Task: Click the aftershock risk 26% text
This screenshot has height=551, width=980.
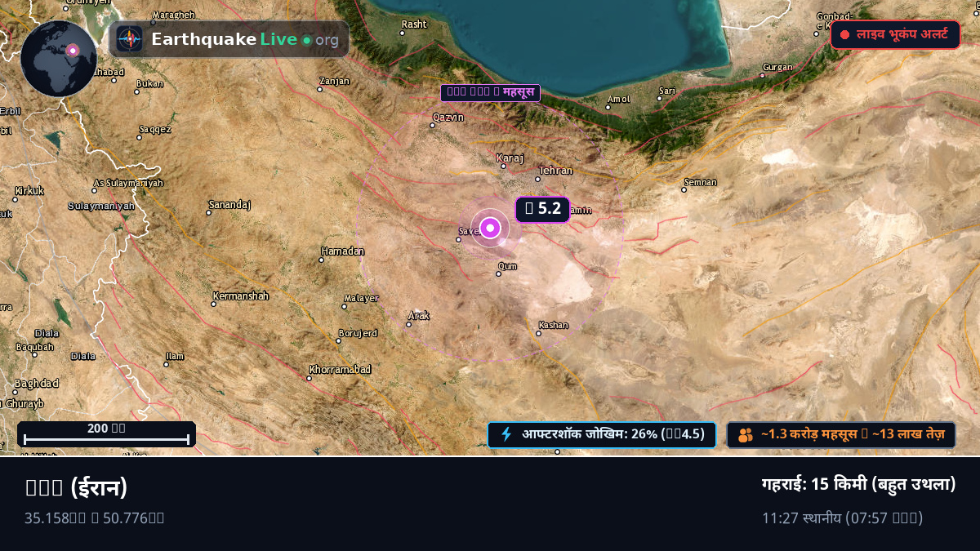Action: 613,434
